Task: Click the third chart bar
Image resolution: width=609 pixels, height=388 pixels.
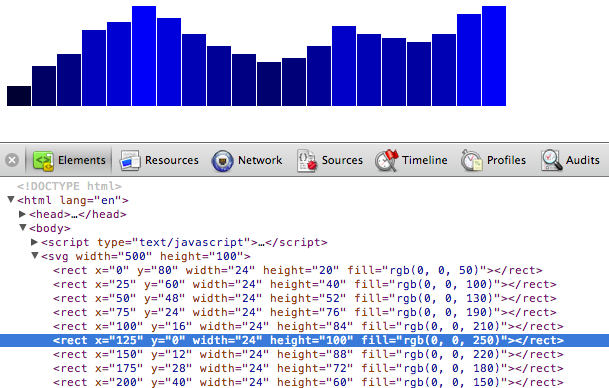Action: (69, 80)
